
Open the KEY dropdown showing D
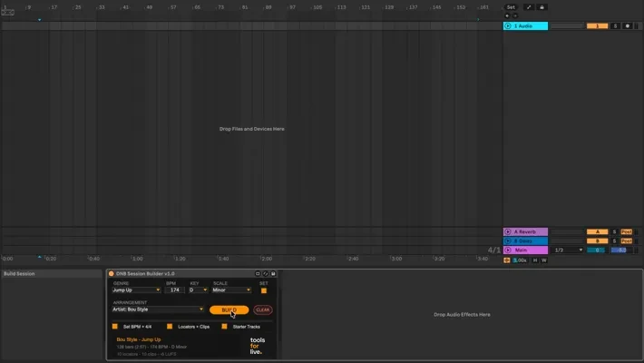198,290
